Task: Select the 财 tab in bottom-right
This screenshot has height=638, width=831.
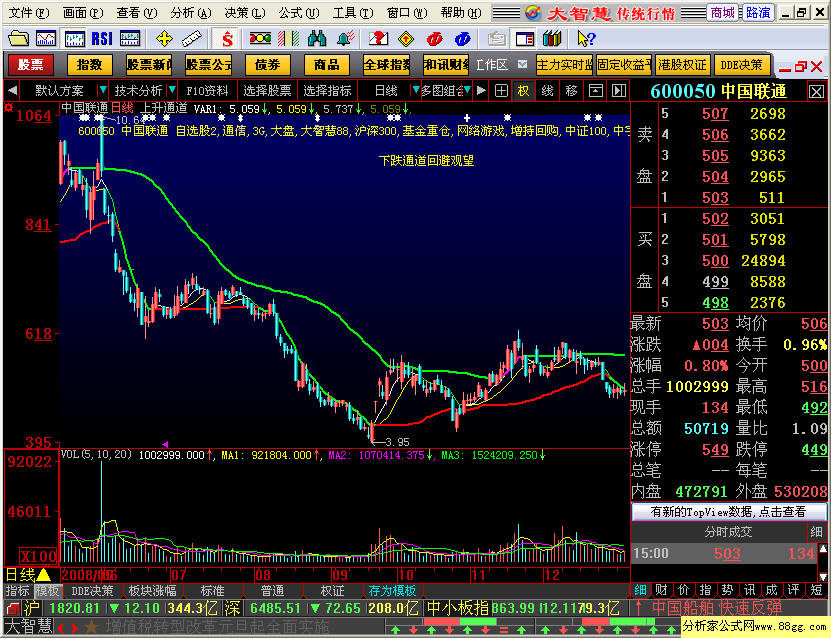Action: coord(661,590)
